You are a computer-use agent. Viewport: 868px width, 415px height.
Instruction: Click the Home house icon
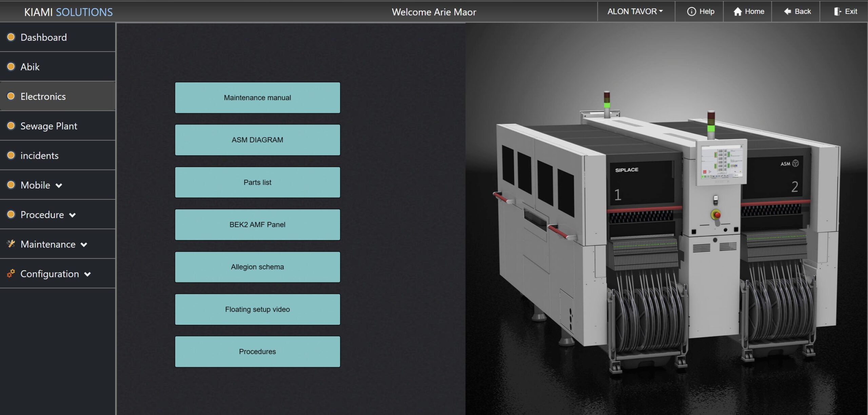737,12
